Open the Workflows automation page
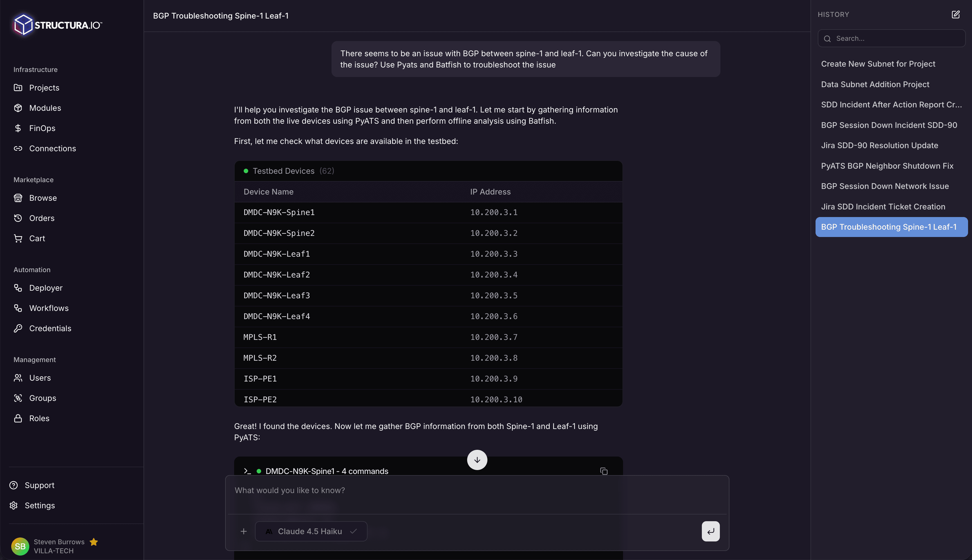The width and height of the screenshot is (972, 560). click(x=49, y=308)
